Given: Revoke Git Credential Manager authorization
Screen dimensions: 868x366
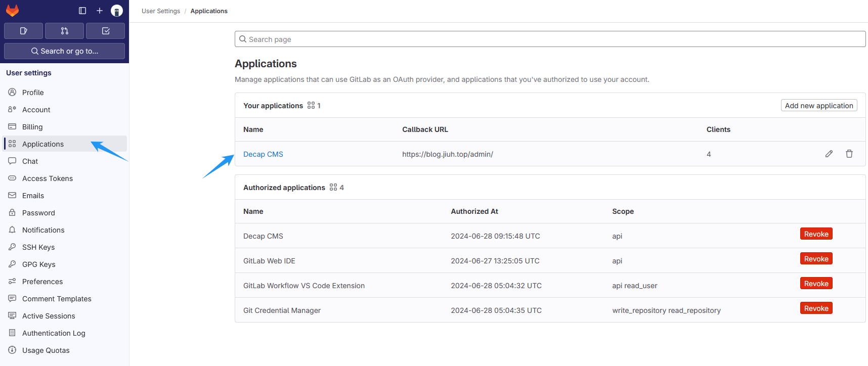Looking at the screenshot, I should pos(816,308).
